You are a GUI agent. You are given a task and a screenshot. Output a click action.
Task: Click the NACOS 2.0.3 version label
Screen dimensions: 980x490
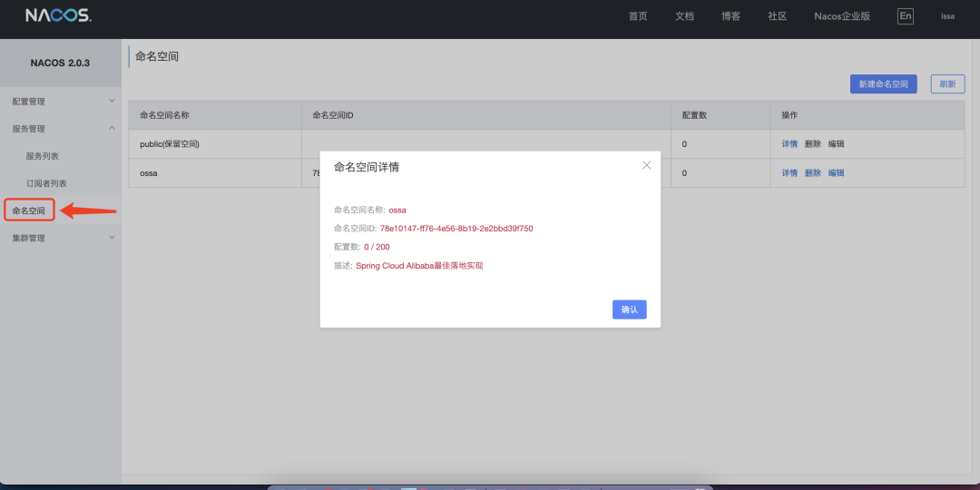coord(60,64)
